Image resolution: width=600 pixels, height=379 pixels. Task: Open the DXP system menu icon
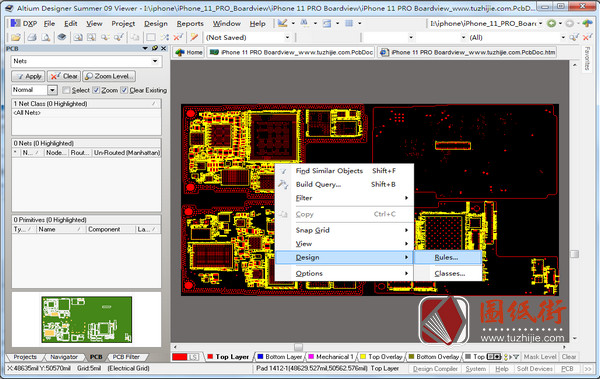(x=15, y=23)
